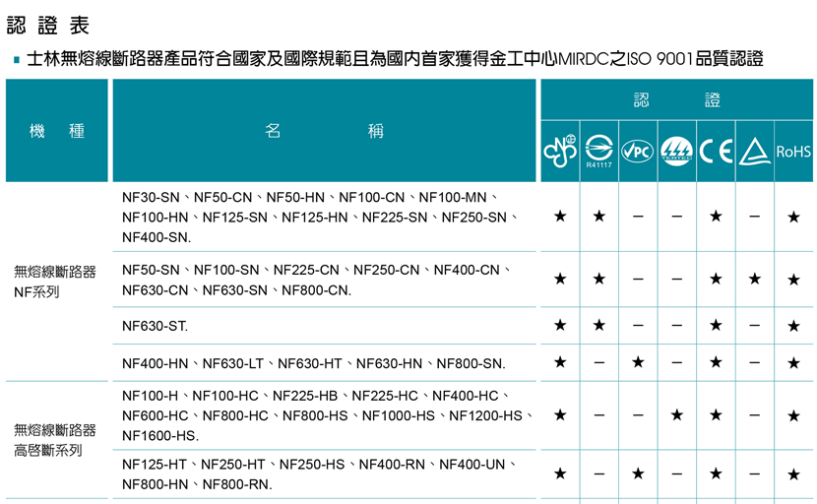Screen dimensions: 817x504
Task: Click the VPC star in the NF125-HT row
Action: pyautogui.click(x=638, y=473)
